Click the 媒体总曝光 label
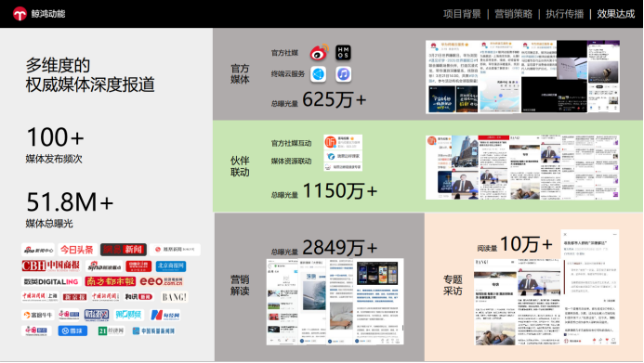The height and width of the screenshot is (363, 644). [49, 224]
